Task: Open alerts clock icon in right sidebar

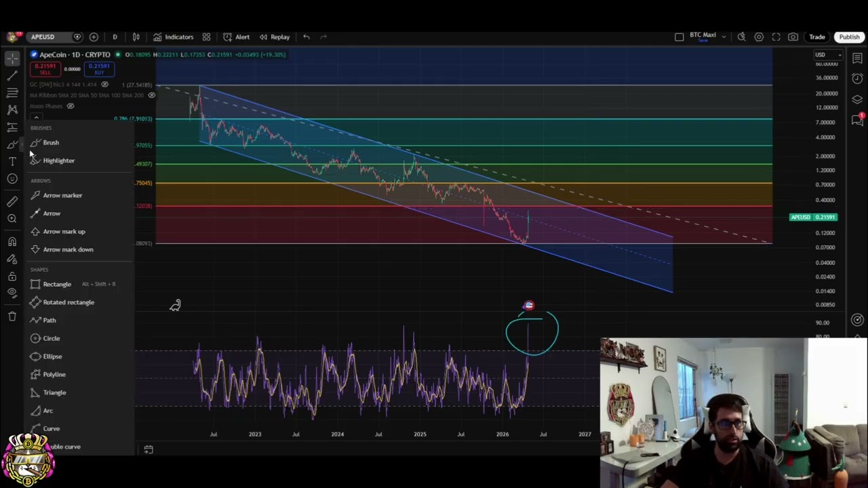Action: pyautogui.click(x=857, y=79)
